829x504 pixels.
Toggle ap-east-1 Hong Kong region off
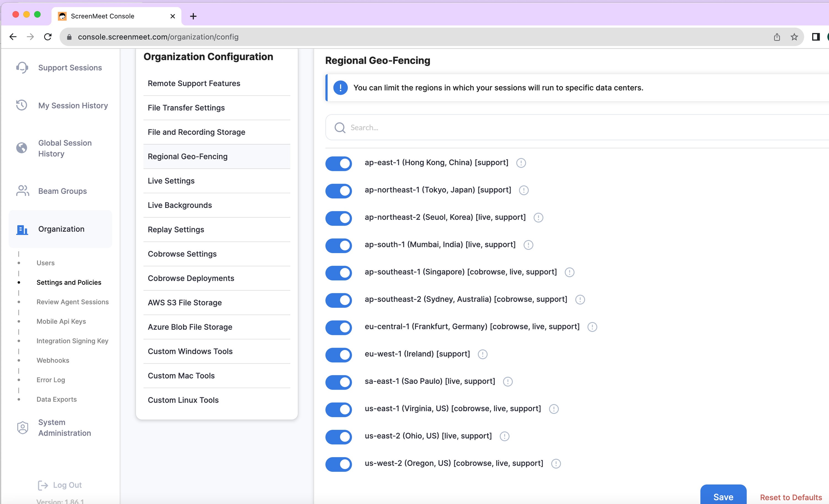coord(338,163)
